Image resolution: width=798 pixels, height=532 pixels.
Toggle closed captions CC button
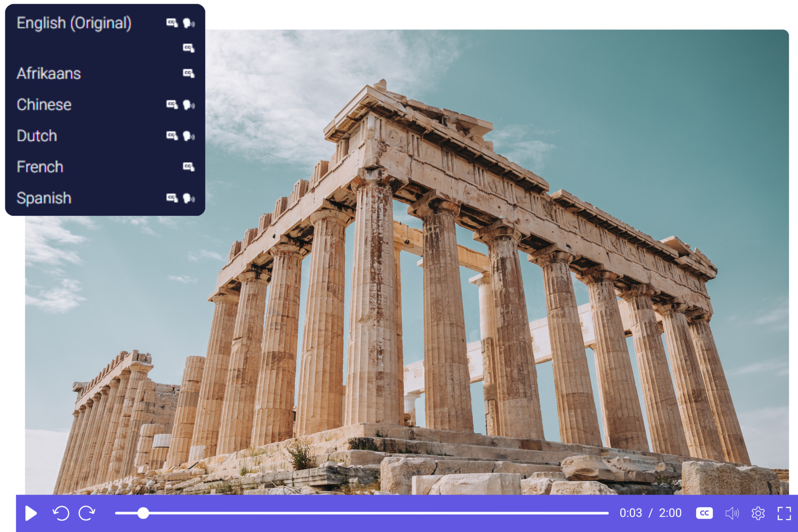click(704, 513)
